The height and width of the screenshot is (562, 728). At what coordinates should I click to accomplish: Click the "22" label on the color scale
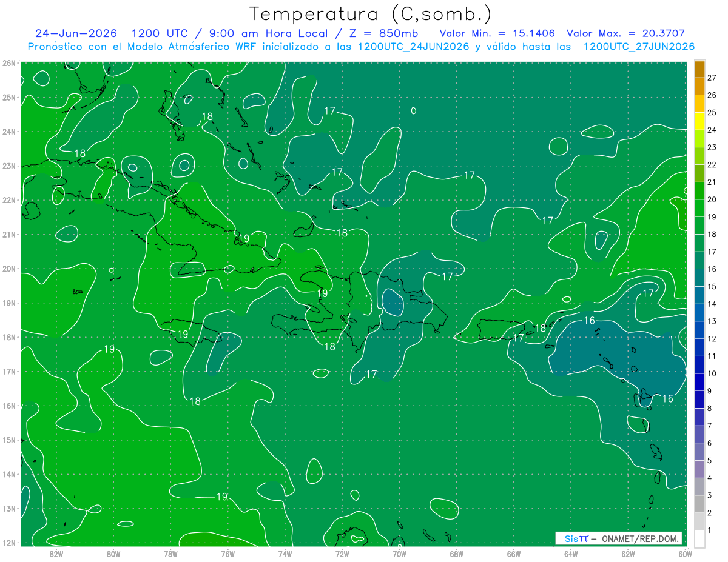point(712,165)
